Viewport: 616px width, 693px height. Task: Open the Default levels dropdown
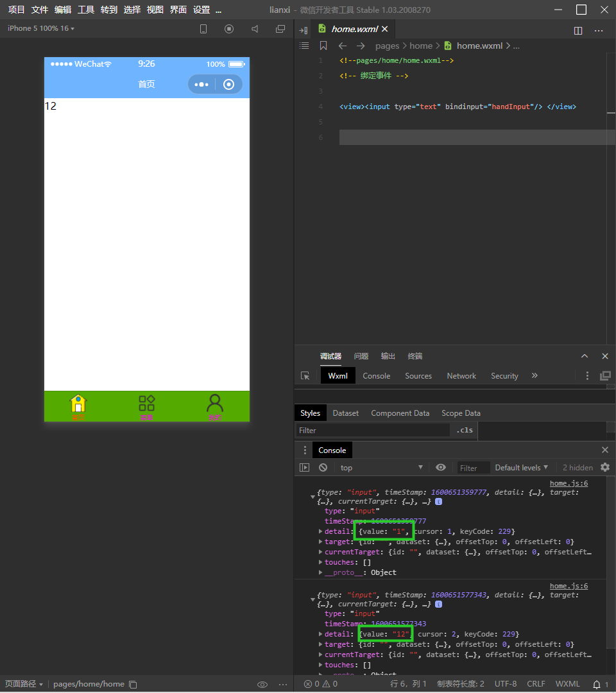[x=522, y=468]
